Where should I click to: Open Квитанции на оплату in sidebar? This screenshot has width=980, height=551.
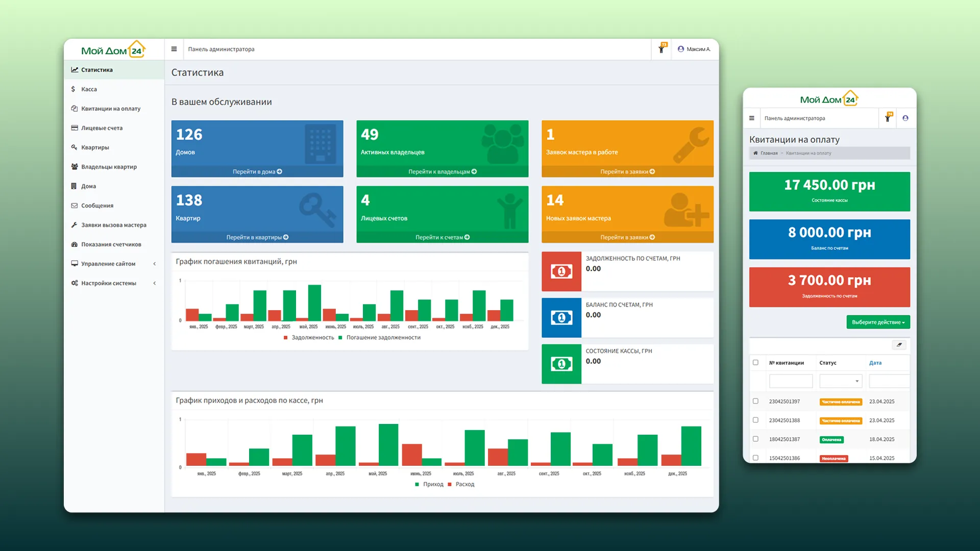point(111,109)
